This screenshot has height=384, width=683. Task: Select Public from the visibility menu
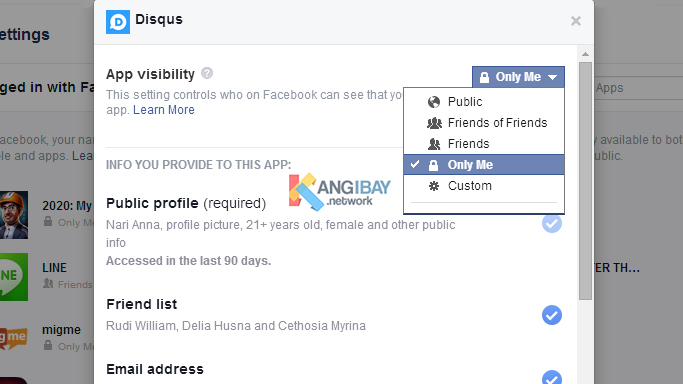pos(484,102)
